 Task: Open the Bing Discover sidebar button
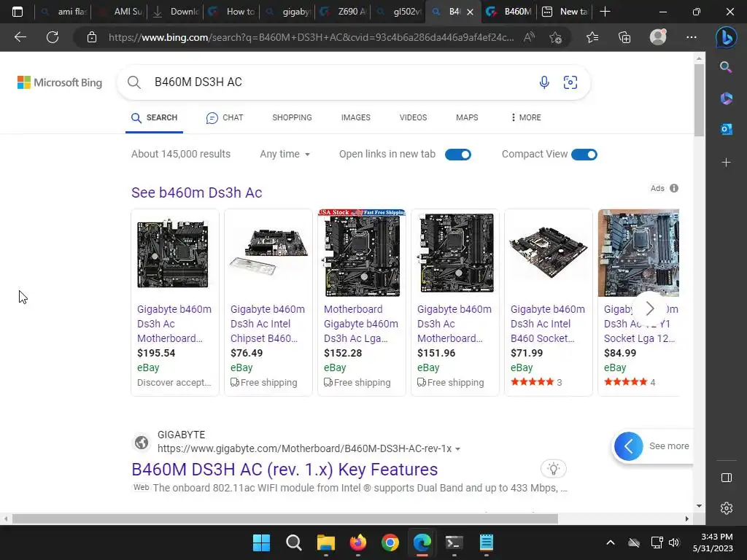tap(726, 37)
